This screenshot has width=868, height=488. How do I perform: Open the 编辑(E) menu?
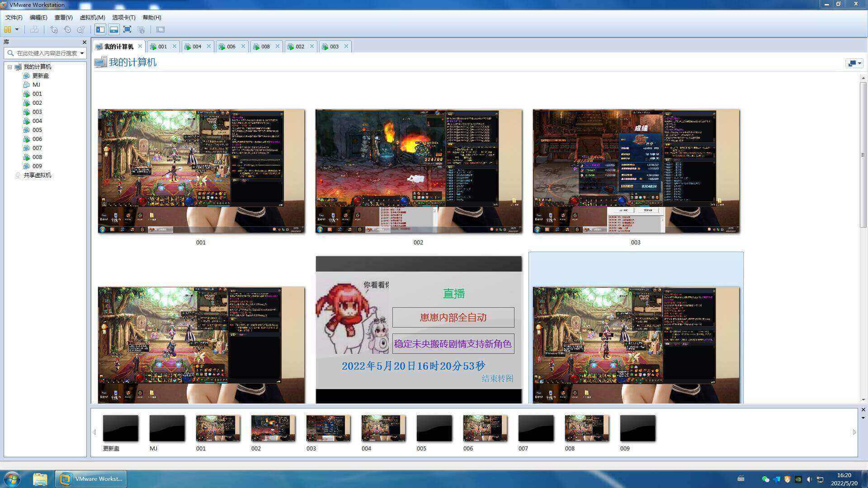click(x=38, y=18)
